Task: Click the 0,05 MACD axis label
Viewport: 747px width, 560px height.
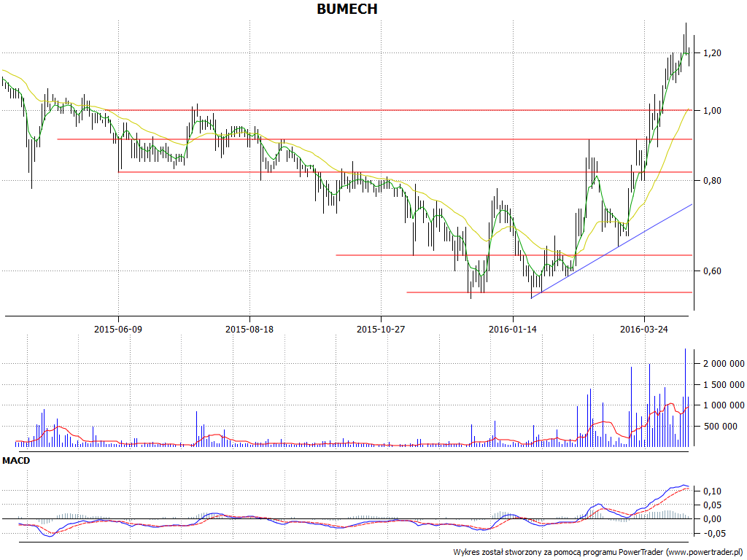Action: click(x=712, y=505)
